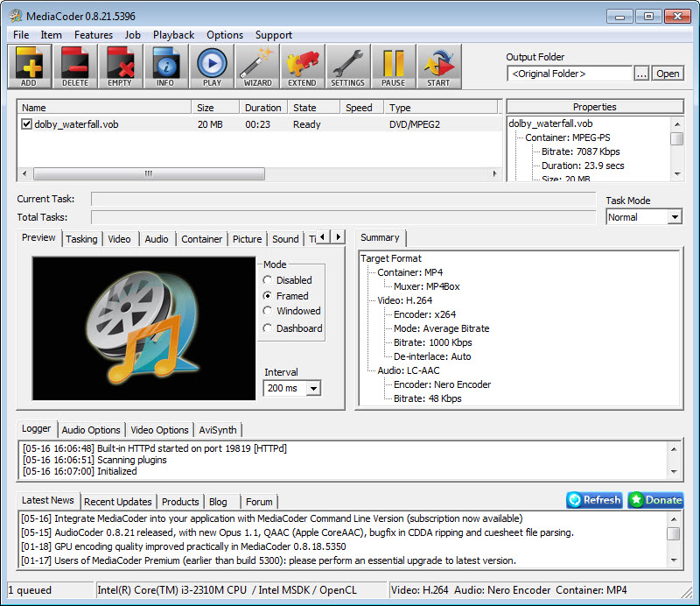Click the news panel scroll down arrow
Screen dimensions: 700x606
click(674, 560)
